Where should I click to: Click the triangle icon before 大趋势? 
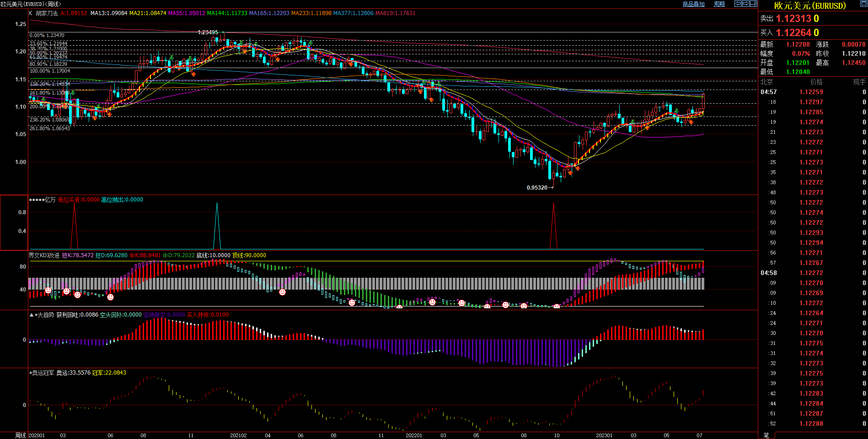tap(31, 315)
